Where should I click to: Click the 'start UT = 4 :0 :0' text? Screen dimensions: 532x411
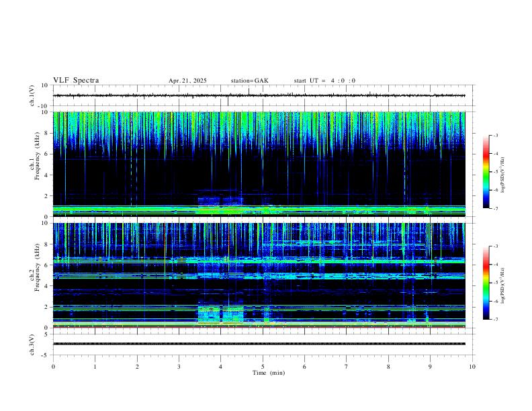(324, 81)
